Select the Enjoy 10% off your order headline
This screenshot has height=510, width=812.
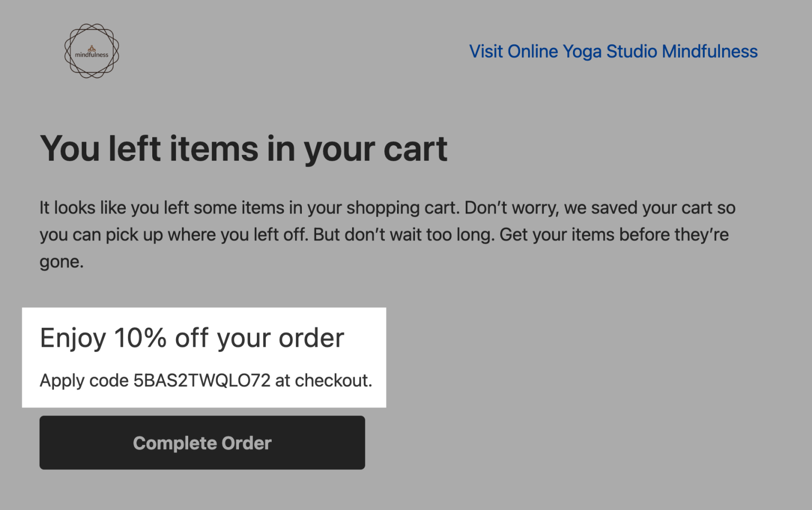tap(192, 338)
